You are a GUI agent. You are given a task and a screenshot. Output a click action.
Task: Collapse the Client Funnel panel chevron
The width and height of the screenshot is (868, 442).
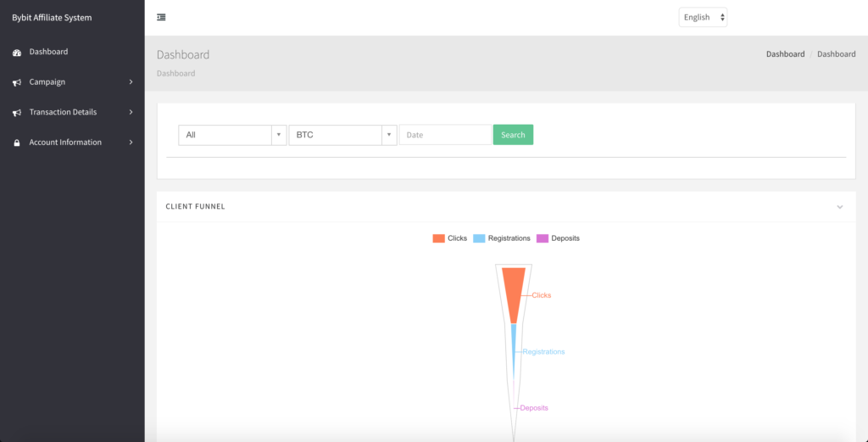(x=840, y=207)
